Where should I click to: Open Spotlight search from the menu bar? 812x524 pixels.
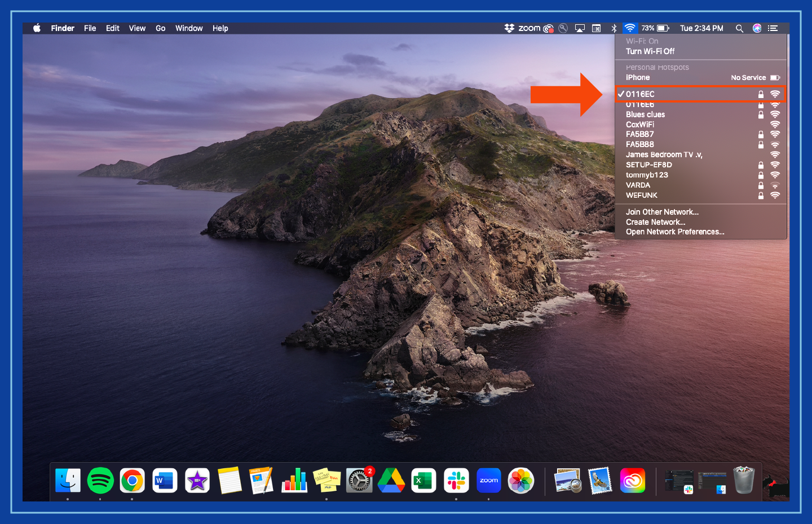click(739, 28)
